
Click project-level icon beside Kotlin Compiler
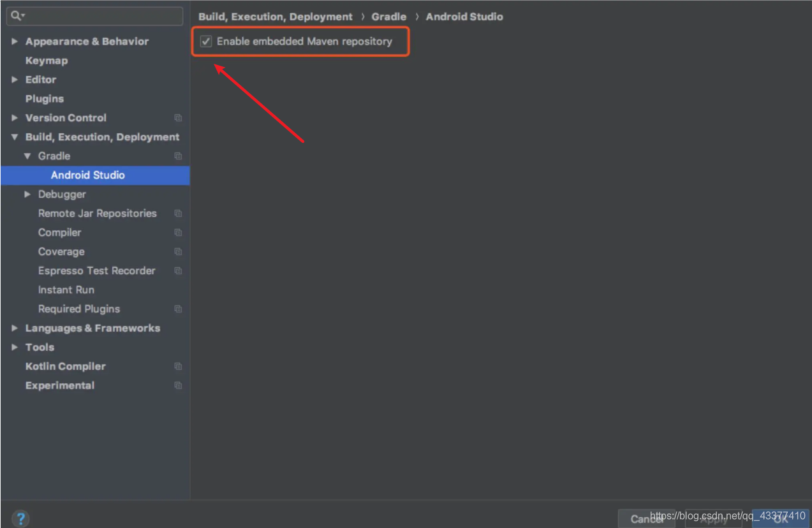tap(178, 367)
